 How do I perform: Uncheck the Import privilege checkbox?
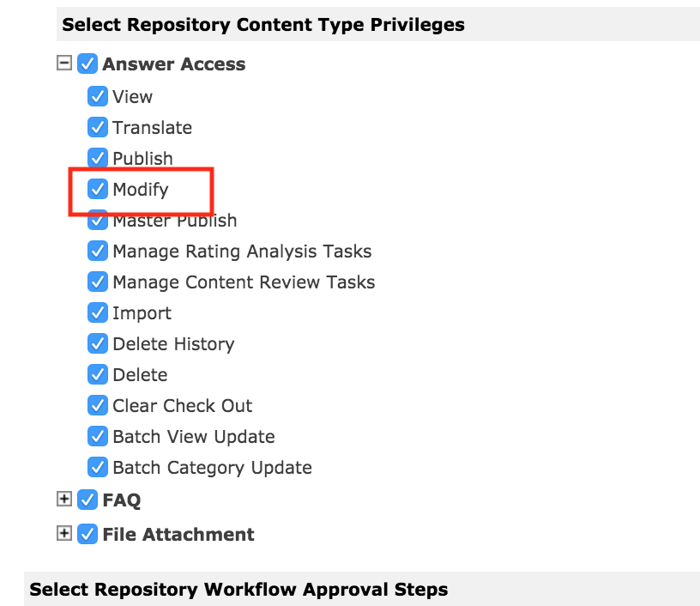pos(98,312)
